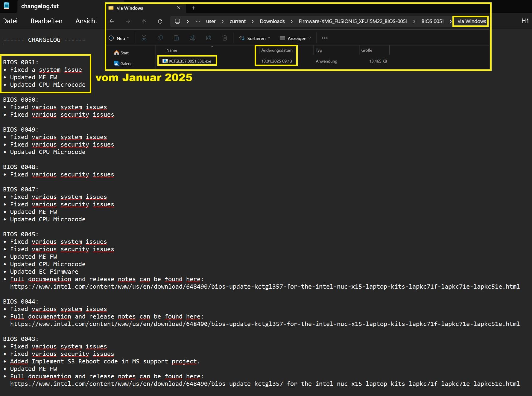Close the via Windows Explorer tab

click(x=179, y=8)
